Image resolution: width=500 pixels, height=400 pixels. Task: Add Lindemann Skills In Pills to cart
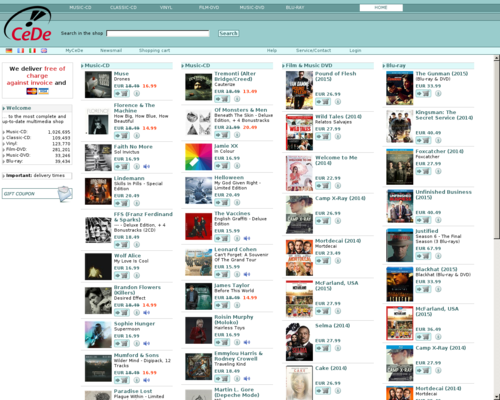click(122, 203)
